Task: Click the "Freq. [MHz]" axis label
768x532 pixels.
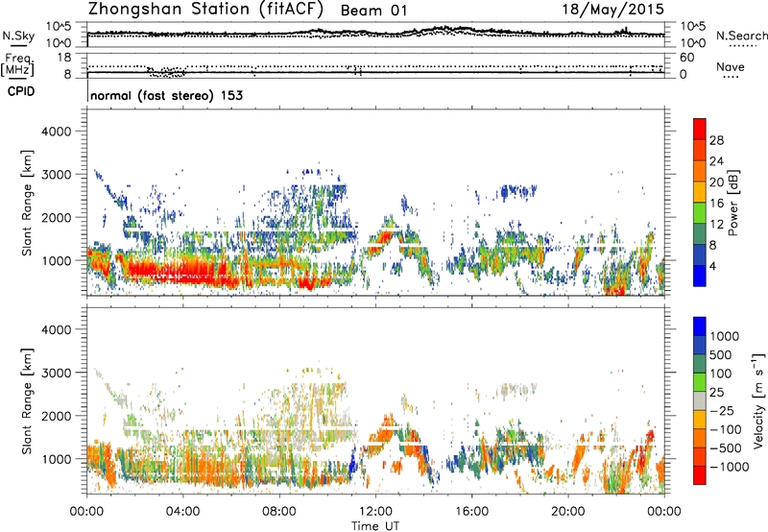Action: coord(17,65)
